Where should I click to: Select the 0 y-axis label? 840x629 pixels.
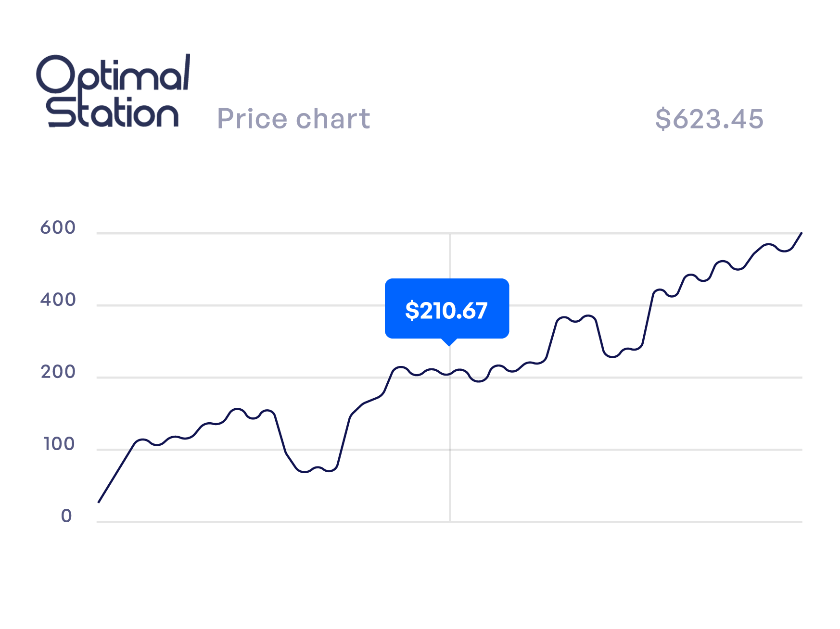click(x=66, y=516)
